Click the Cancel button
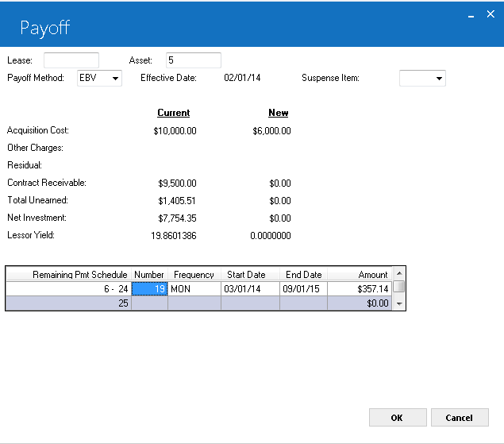 pos(460,417)
